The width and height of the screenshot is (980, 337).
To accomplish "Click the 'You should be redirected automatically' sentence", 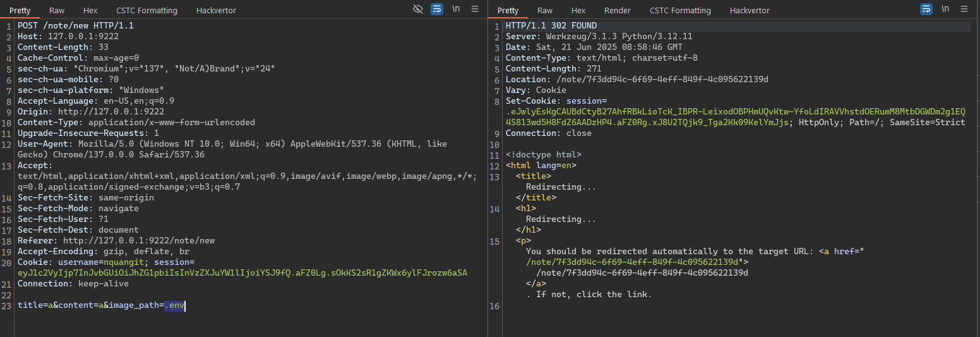I will 670,252.
